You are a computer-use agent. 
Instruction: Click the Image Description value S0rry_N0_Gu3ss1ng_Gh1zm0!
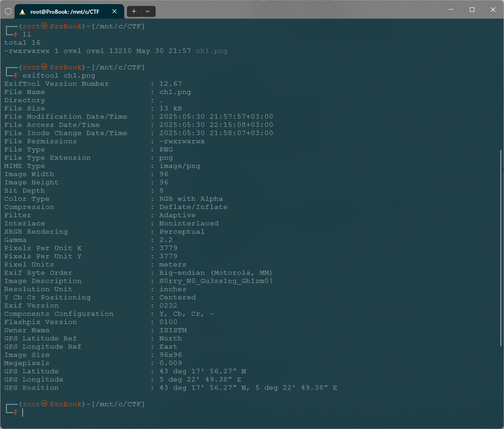pos(216,281)
